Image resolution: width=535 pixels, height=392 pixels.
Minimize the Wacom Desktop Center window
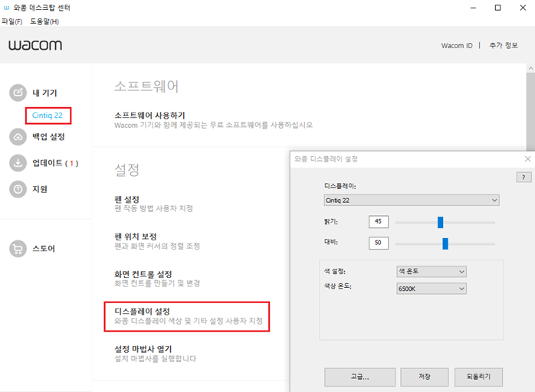click(x=473, y=8)
